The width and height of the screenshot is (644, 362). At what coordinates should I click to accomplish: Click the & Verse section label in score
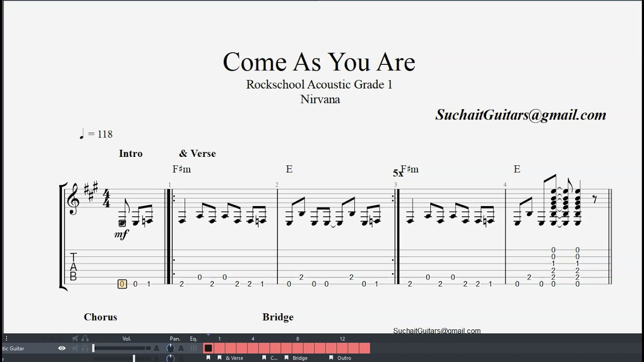[x=197, y=153]
